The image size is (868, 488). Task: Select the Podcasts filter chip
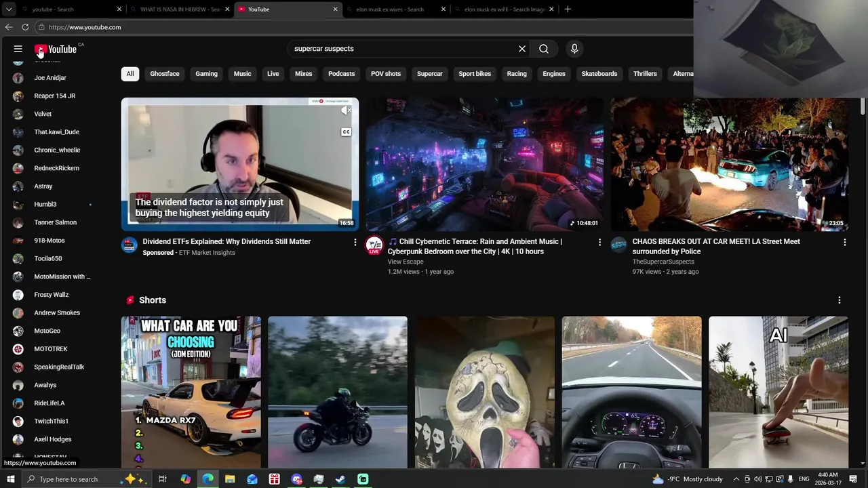342,74
